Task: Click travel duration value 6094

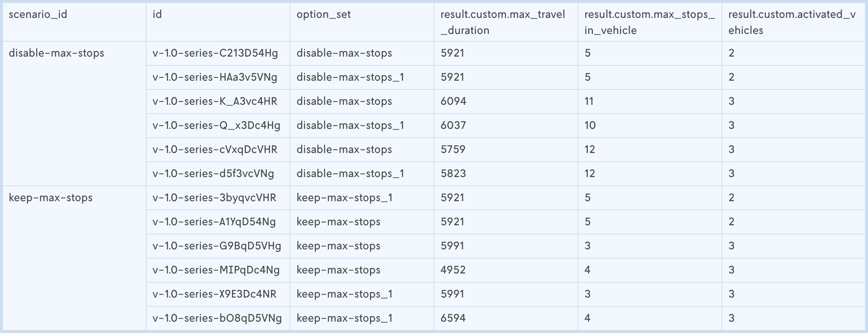Action: point(453,102)
